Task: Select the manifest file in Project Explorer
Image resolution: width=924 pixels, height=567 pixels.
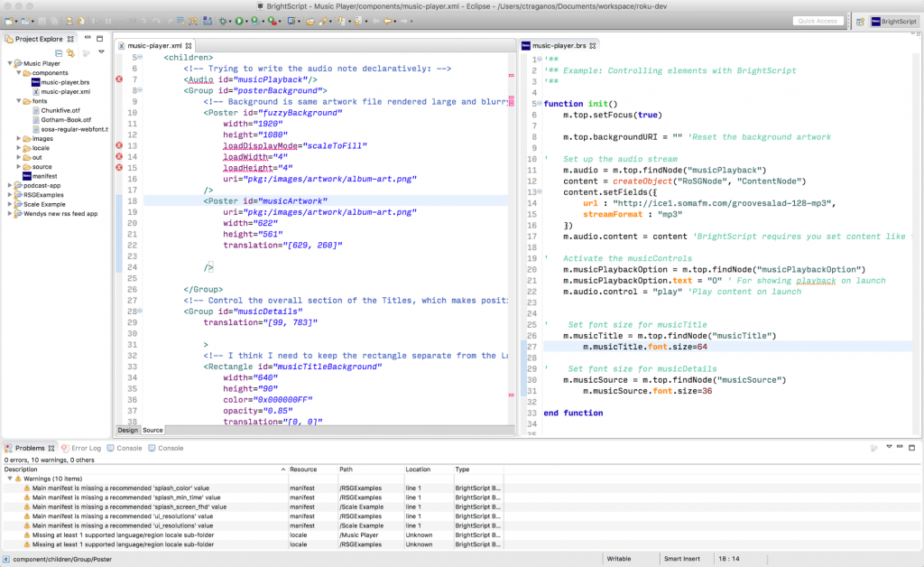Action: coord(43,174)
